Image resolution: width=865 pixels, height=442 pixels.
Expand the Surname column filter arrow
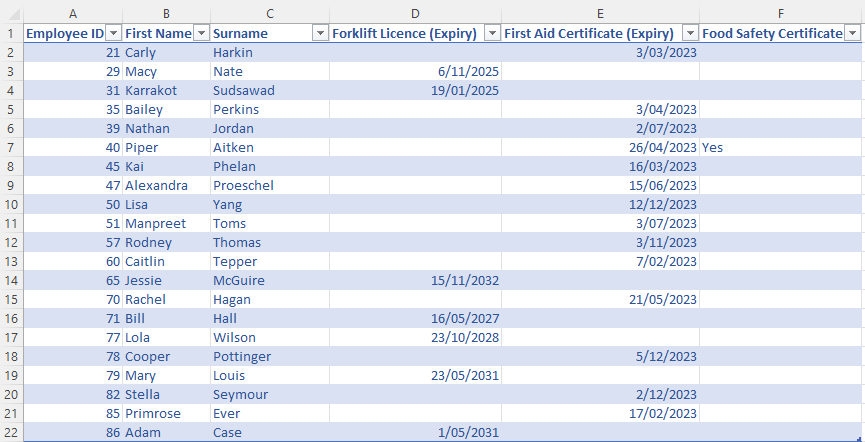319,33
